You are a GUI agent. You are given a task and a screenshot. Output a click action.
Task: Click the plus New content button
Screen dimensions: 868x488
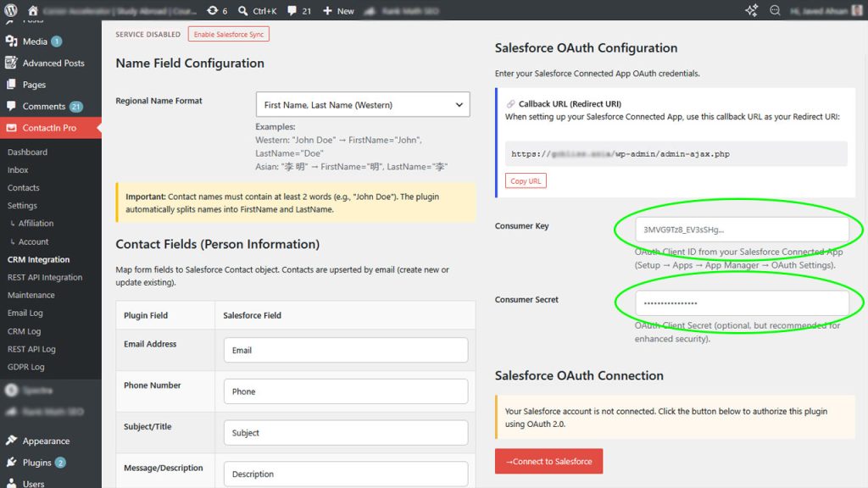coord(338,10)
